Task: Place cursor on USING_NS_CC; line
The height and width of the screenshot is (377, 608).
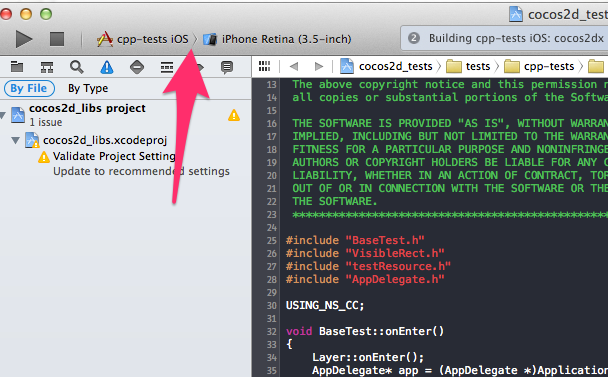Action: click(325, 306)
